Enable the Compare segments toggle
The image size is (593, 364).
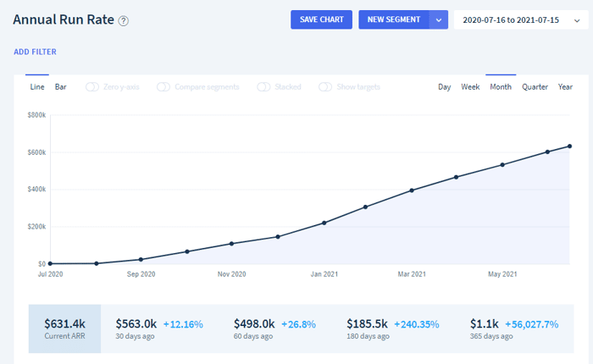coord(163,87)
